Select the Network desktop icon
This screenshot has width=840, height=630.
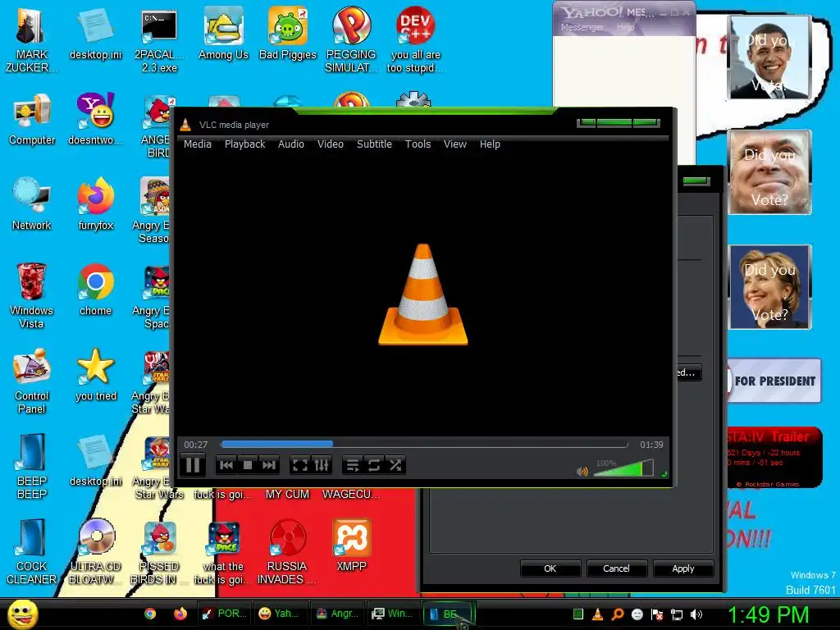click(32, 204)
